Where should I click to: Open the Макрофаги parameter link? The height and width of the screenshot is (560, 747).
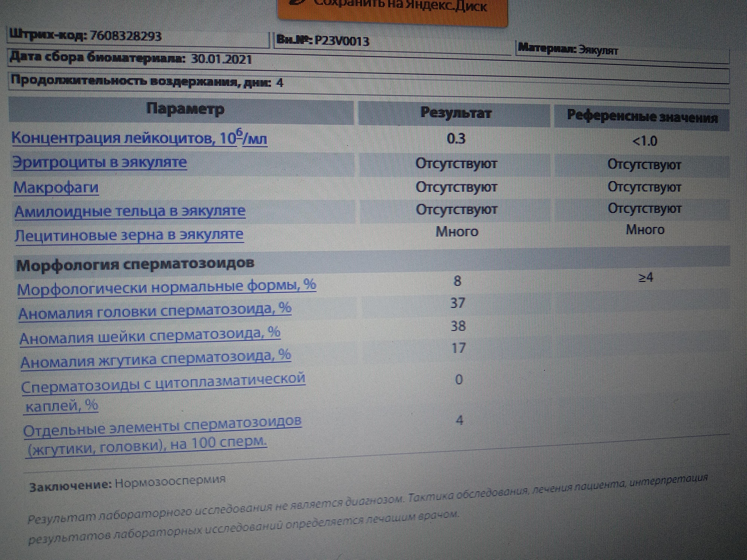pos(56,187)
